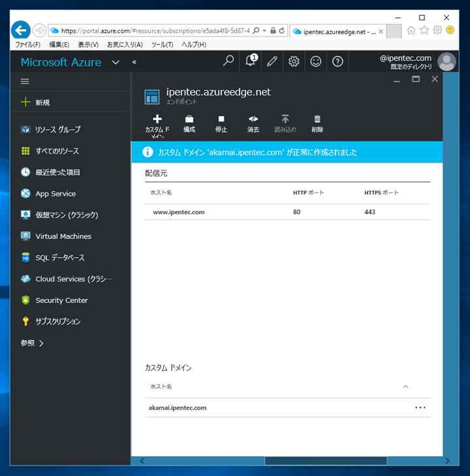The height and width of the screenshot is (476, 470).
Task: Maximize the endpoint blade
Action: tap(416, 79)
